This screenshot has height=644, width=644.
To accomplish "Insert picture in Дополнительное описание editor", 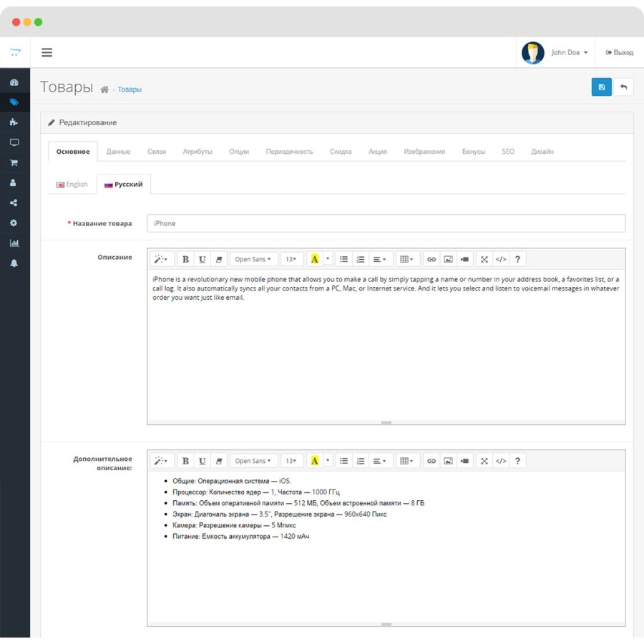I will [448, 461].
